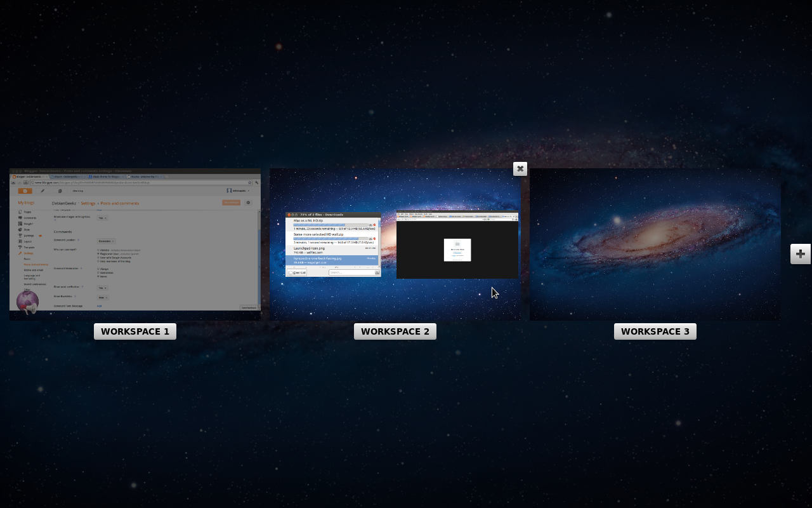Click the Search field in Downloads window

pyautogui.click(x=354, y=272)
